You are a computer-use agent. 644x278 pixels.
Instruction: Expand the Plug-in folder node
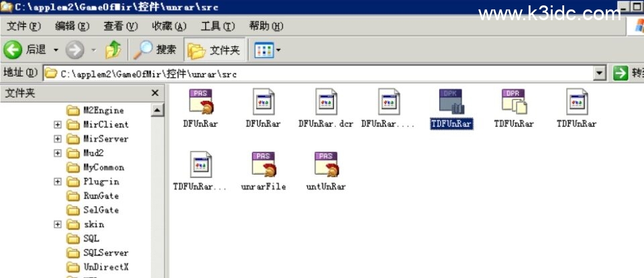click(58, 181)
